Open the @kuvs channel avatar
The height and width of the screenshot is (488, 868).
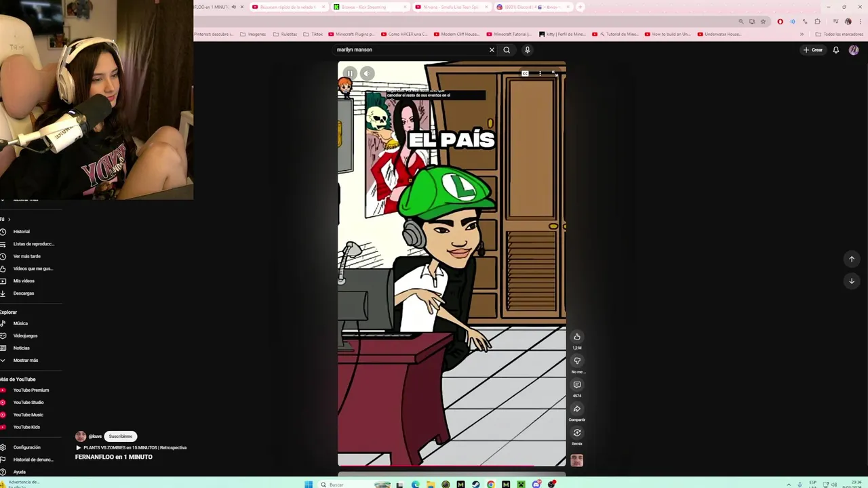(81, 436)
